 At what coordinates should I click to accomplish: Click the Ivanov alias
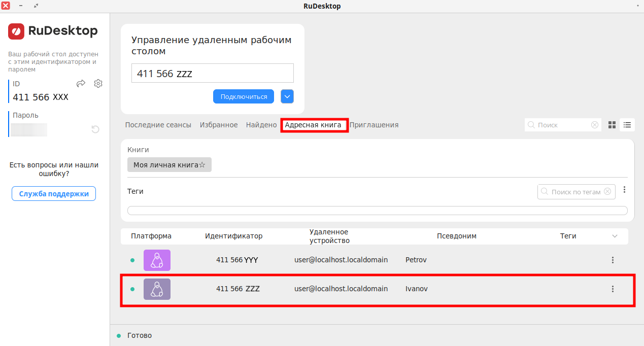[417, 289]
